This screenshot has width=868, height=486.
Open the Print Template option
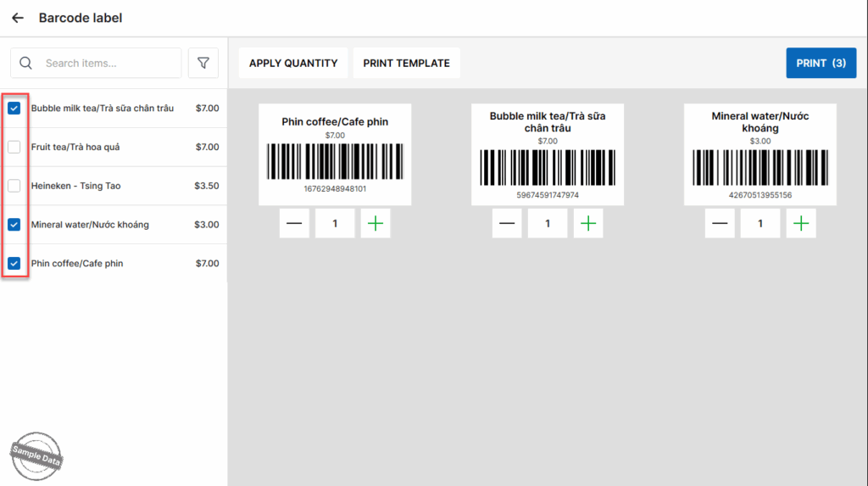point(406,63)
